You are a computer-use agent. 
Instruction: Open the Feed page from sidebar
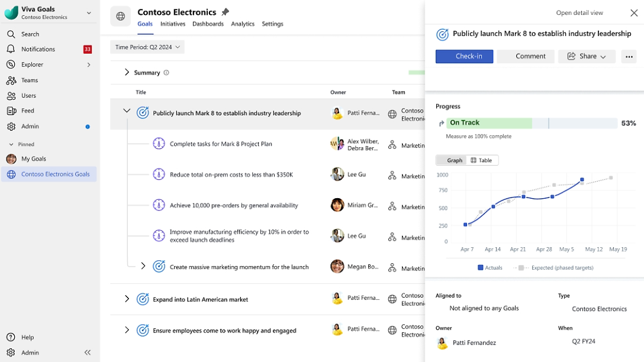28,111
